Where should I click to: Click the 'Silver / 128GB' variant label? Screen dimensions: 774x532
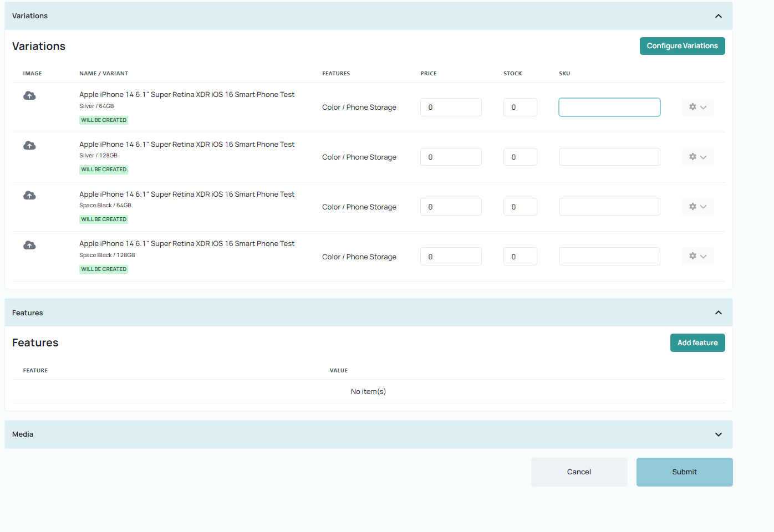pos(98,156)
